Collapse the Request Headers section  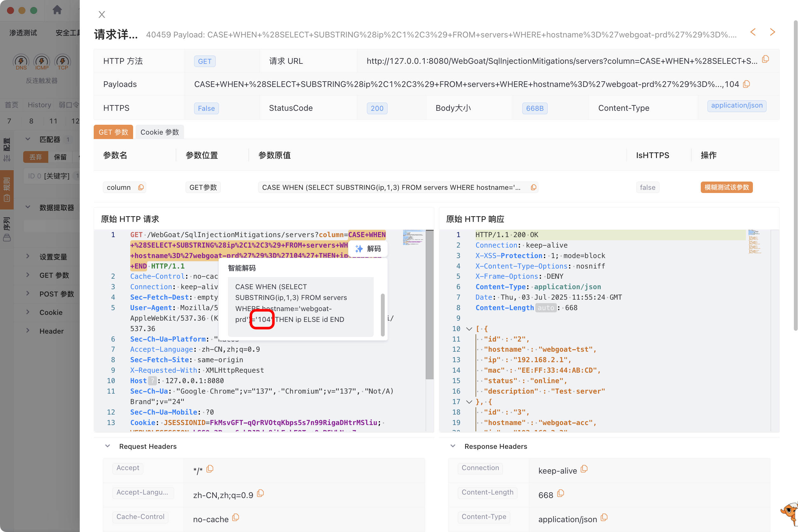tap(108, 446)
